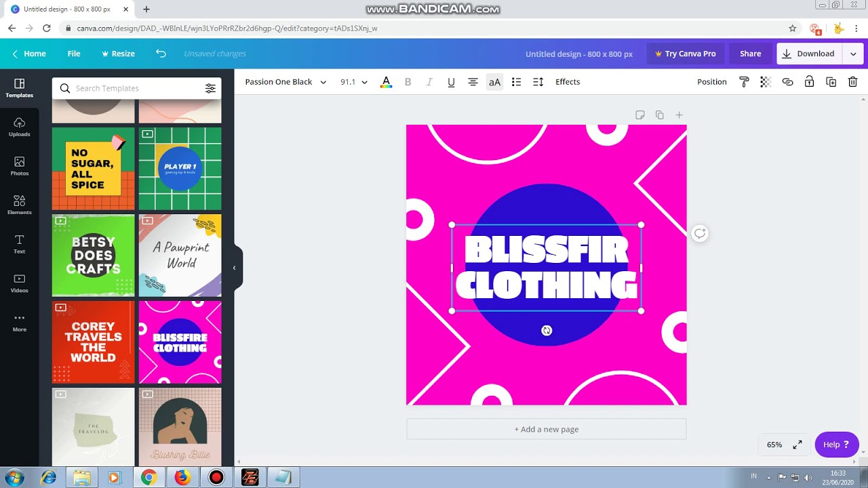The height and width of the screenshot is (488, 868).
Task: Click the design title in header
Action: pyautogui.click(x=579, y=54)
